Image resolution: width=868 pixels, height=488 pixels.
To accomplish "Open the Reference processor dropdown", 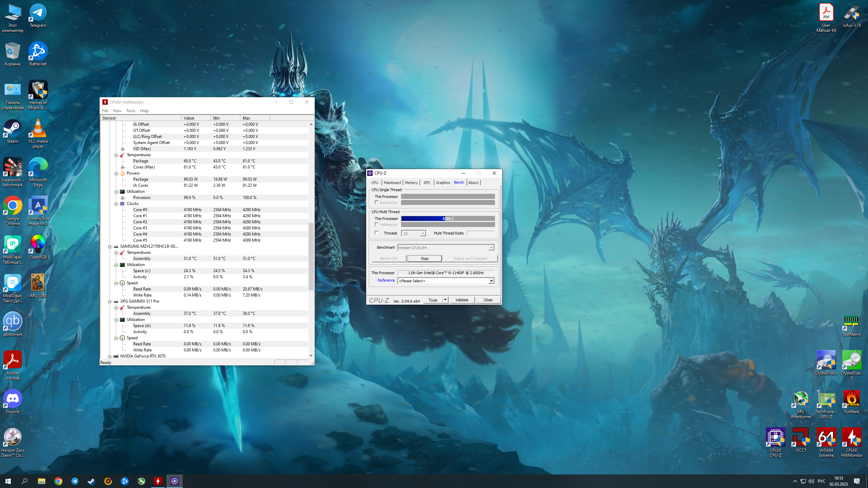I will coord(491,281).
